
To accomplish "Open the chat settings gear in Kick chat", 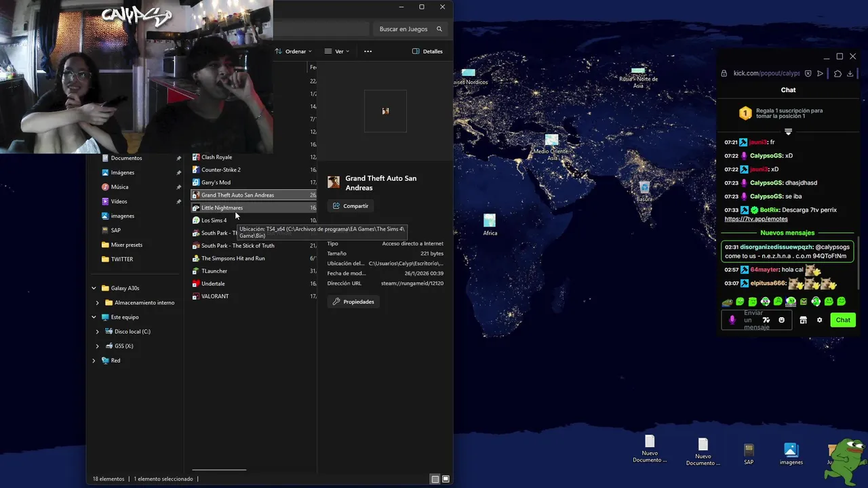I will click(819, 320).
